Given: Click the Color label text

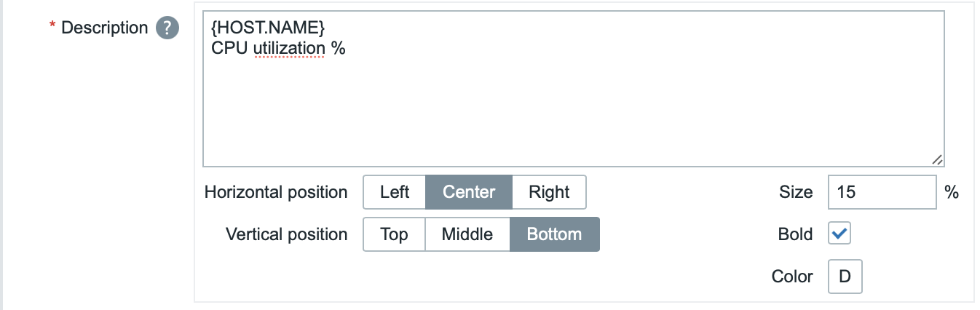Looking at the screenshot, I should [792, 277].
